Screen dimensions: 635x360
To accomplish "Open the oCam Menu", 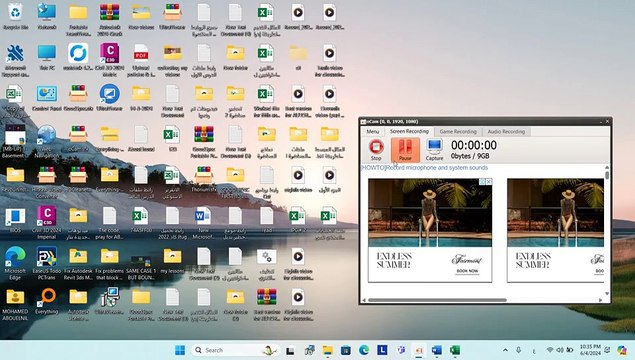I will point(373,132).
